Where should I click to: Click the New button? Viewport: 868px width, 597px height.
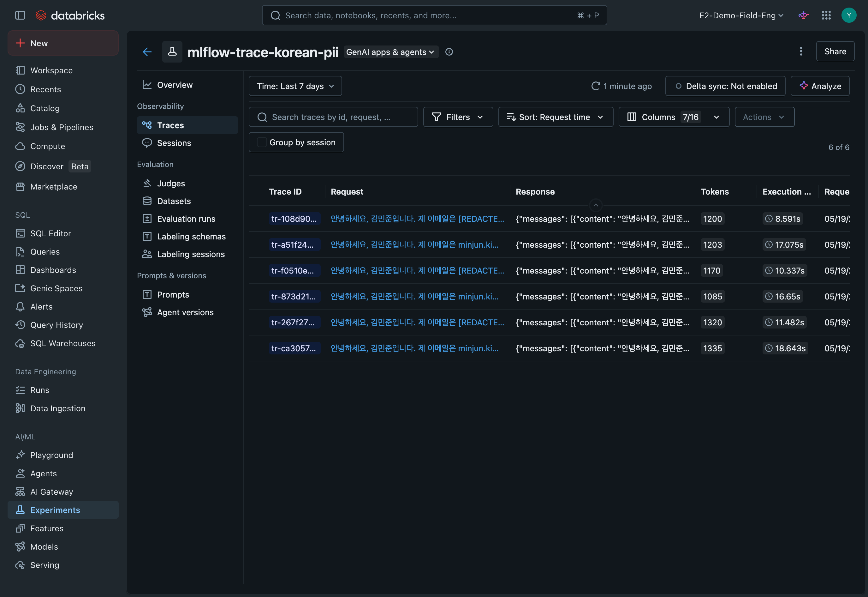tap(63, 43)
